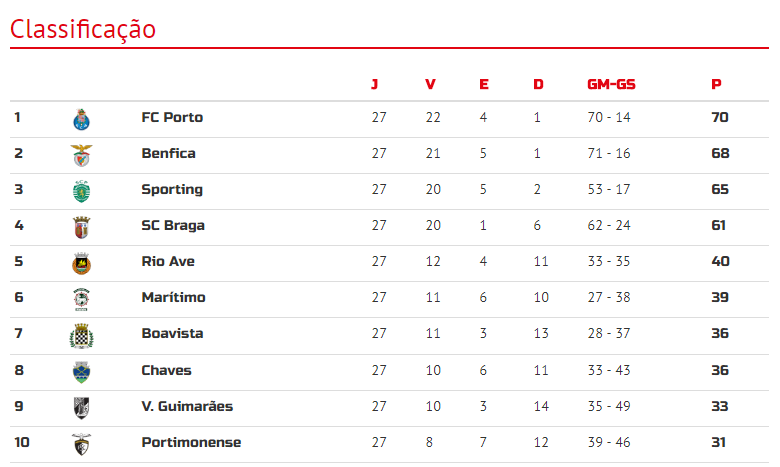780x467 pixels.
Task: Open the SC Braga team name
Action: pos(173,225)
